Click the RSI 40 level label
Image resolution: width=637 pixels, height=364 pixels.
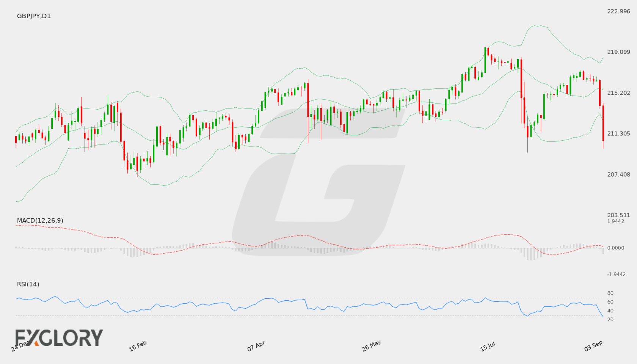tap(610, 311)
